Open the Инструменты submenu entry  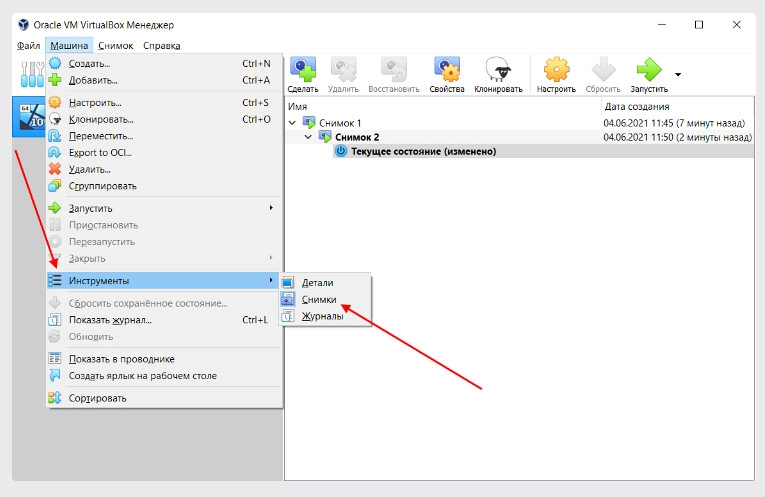tap(164, 280)
